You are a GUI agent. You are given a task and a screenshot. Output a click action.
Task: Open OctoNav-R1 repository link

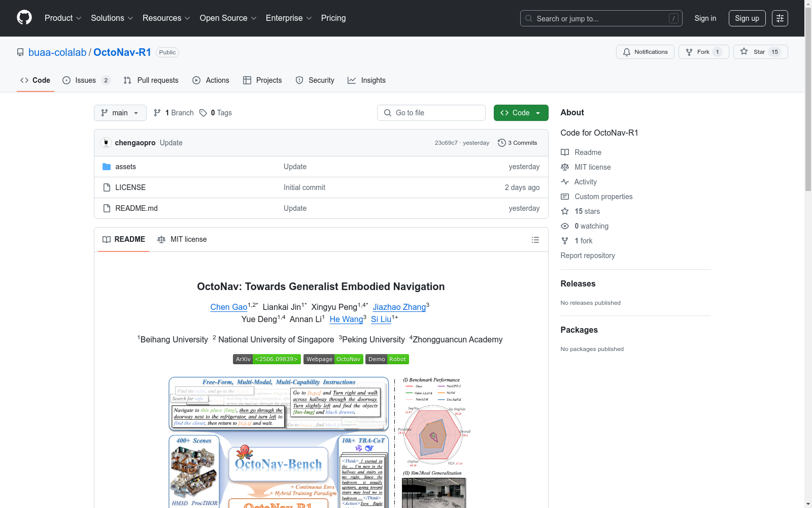tap(122, 52)
